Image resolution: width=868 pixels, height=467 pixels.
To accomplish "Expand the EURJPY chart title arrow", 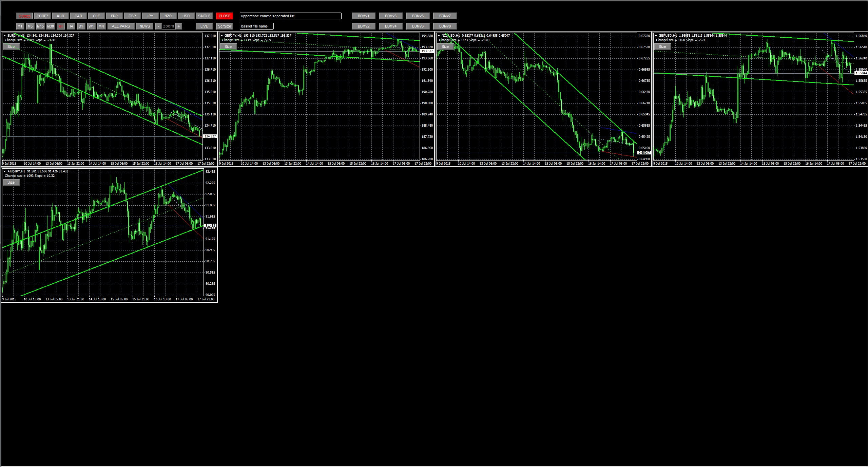I will point(4,36).
